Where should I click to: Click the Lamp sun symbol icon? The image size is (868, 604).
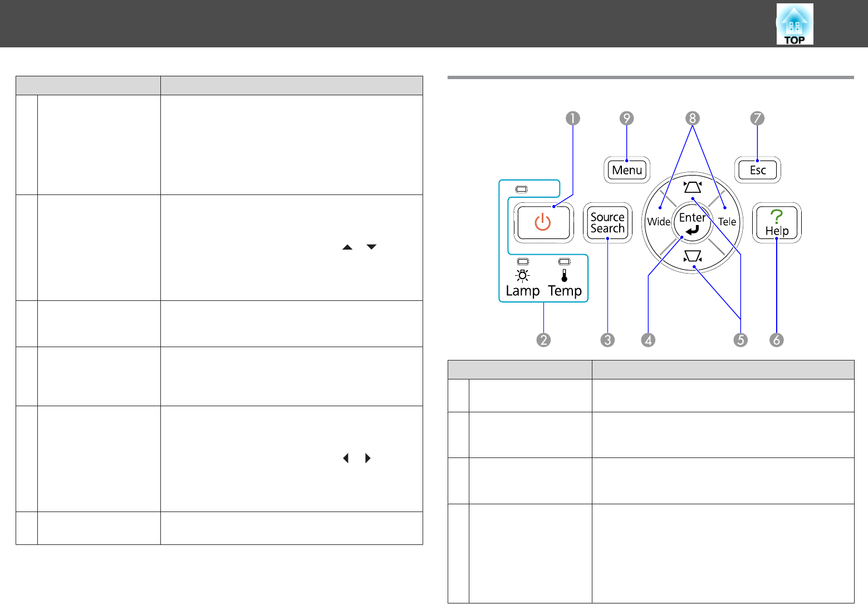(523, 276)
